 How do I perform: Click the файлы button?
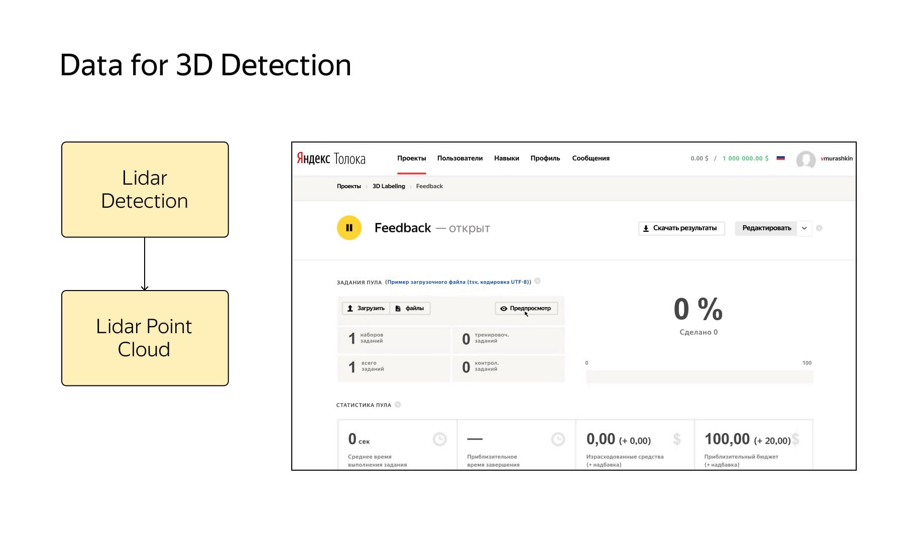(x=410, y=308)
